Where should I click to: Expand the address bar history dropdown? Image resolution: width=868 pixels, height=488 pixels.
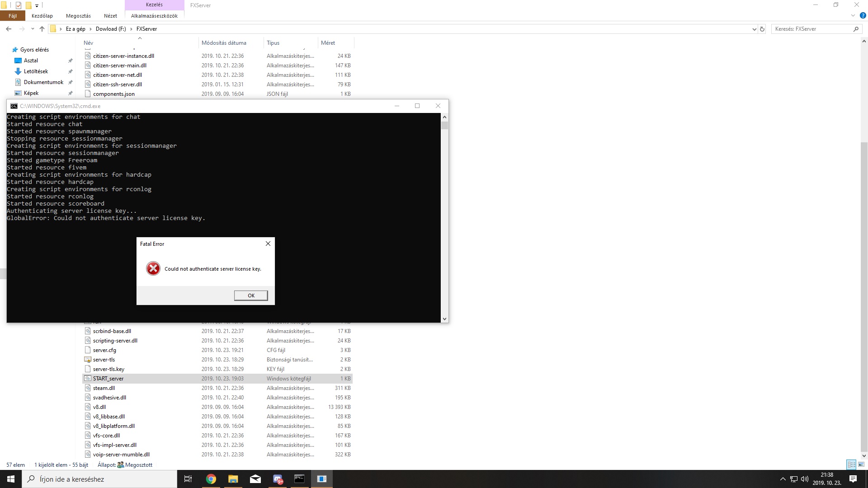click(754, 29)
